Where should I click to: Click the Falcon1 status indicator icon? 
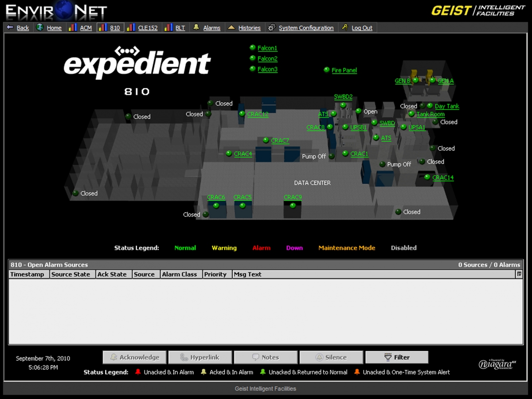(253, 48)
